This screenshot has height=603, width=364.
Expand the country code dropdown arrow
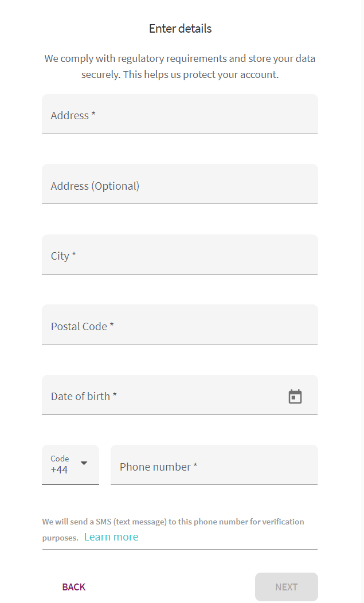(84, 463)
